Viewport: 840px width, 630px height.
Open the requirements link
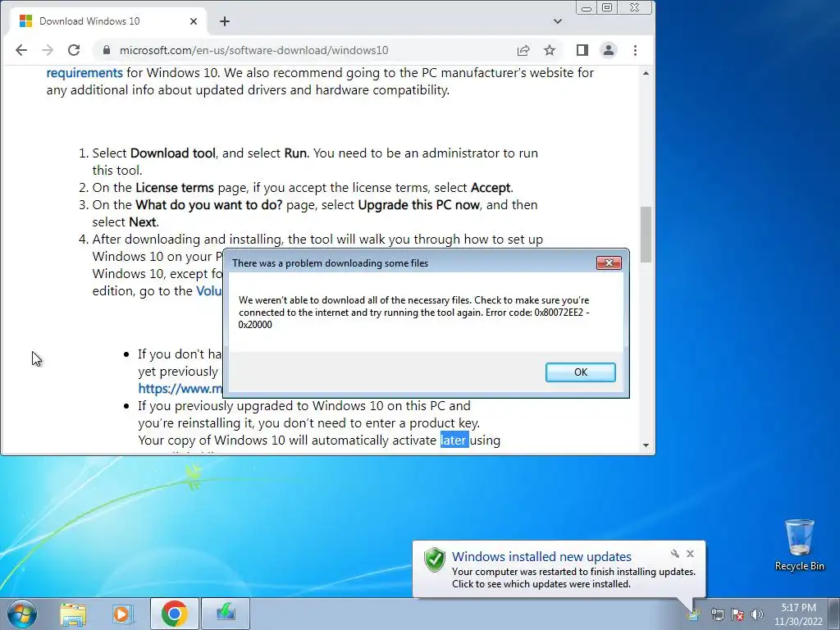coord(84,73)
